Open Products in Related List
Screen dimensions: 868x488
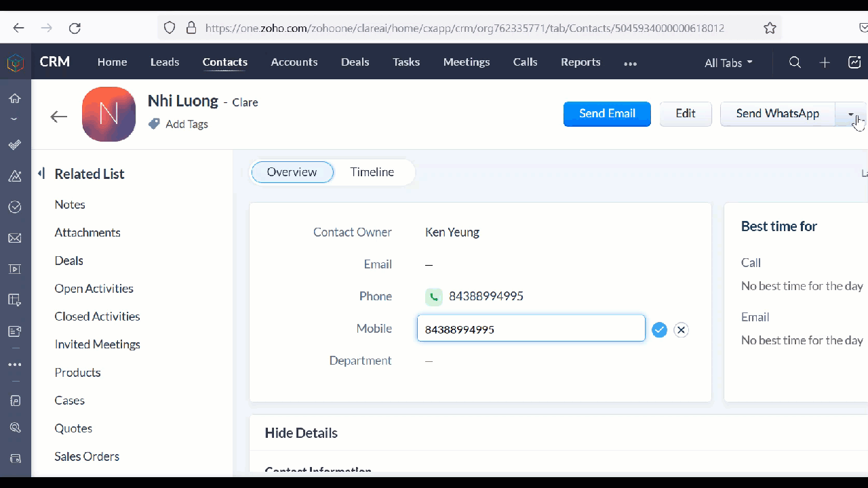click(77, 373)
